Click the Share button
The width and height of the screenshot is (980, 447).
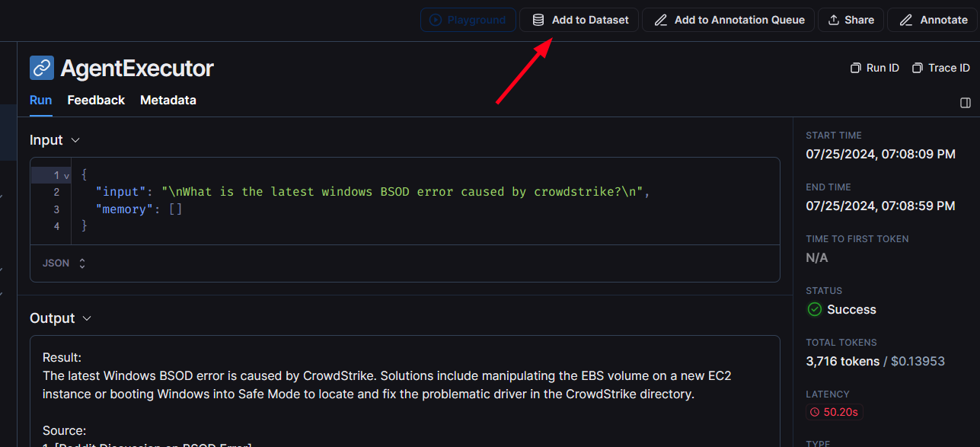(851, 20)
